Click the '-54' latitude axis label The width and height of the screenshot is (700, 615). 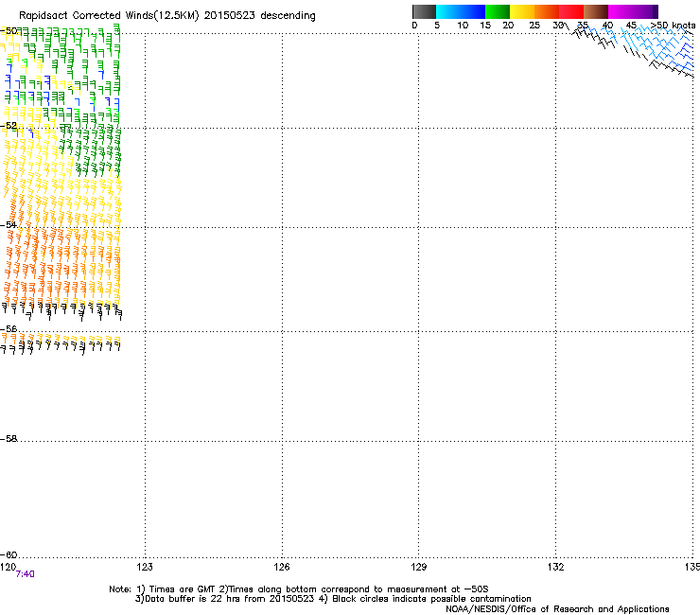pos(9,225)
